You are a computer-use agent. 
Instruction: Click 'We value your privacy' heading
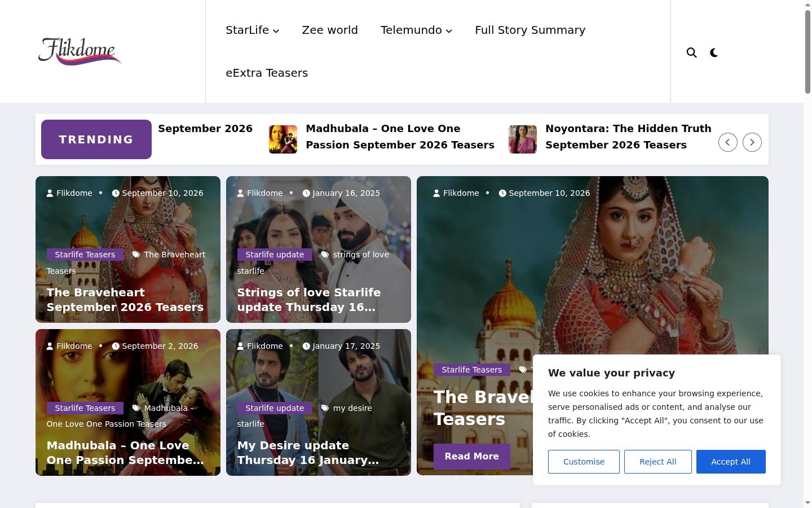pos(611,373)
